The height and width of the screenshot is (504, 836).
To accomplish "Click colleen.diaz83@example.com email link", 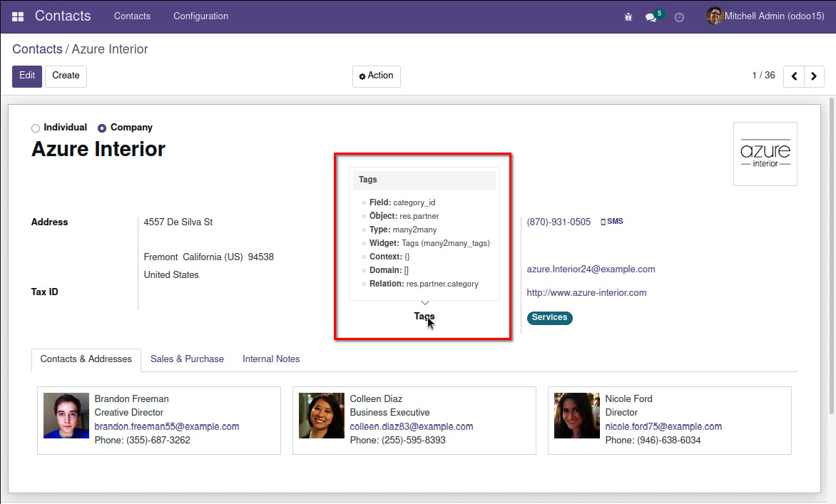I will coord(412,427).
